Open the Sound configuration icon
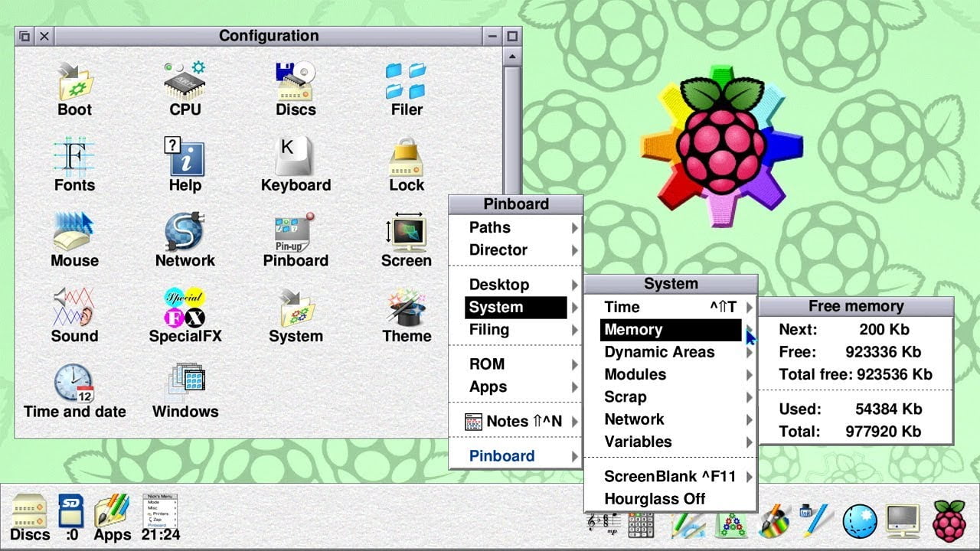 point(74,307)
